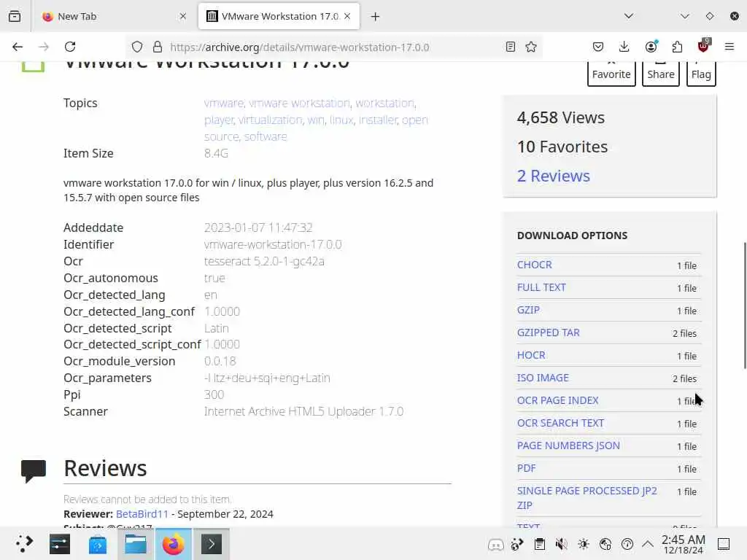Download SINGLE PAGE PROCESSED JP2 ZIP
747x560 pixels.
pos(587,498)
